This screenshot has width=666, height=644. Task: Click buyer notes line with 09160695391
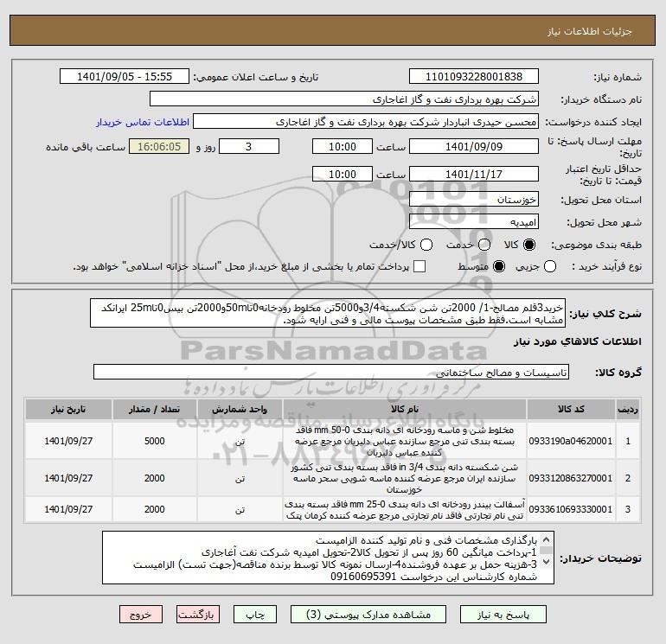point(433,577)
